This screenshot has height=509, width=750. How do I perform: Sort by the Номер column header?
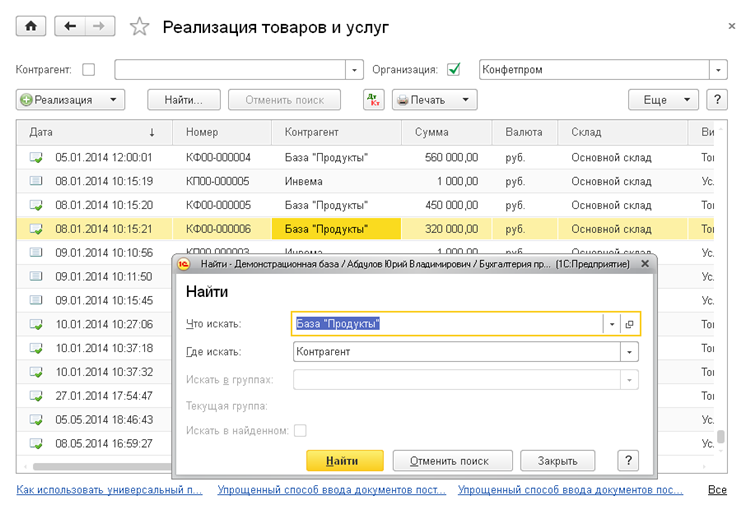(x=222, y=133)
